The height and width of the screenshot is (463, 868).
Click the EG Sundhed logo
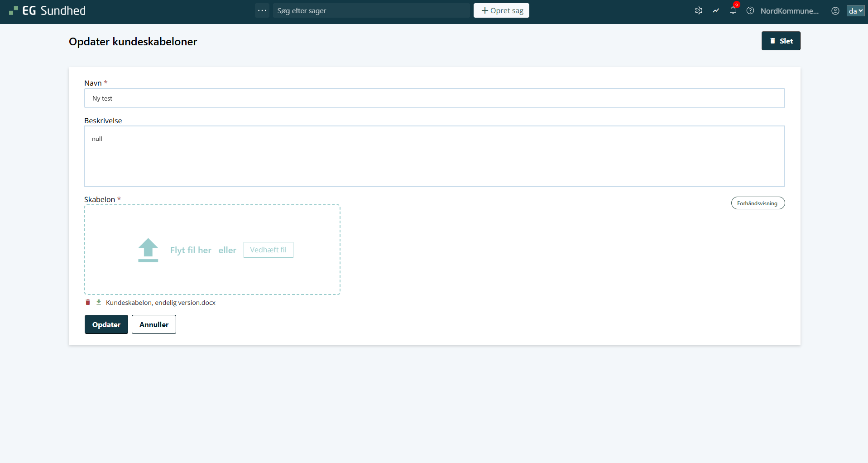click(x=48, y=11)
